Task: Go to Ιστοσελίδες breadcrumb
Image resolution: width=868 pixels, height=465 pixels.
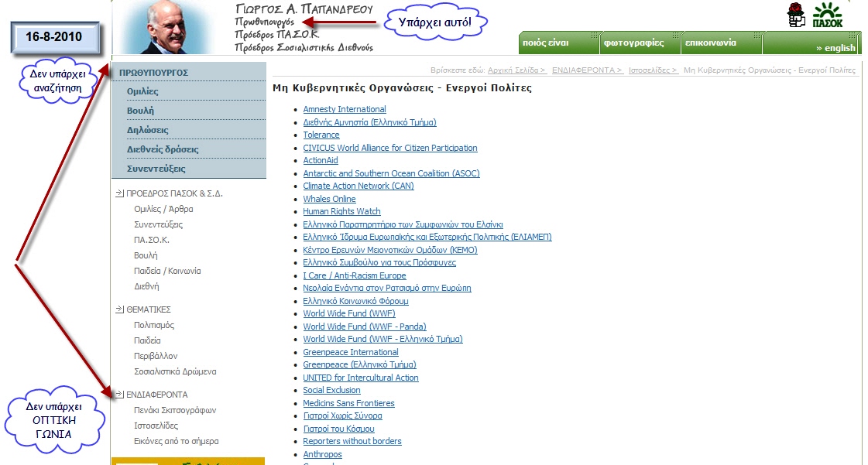Action: tap(652, 70)
